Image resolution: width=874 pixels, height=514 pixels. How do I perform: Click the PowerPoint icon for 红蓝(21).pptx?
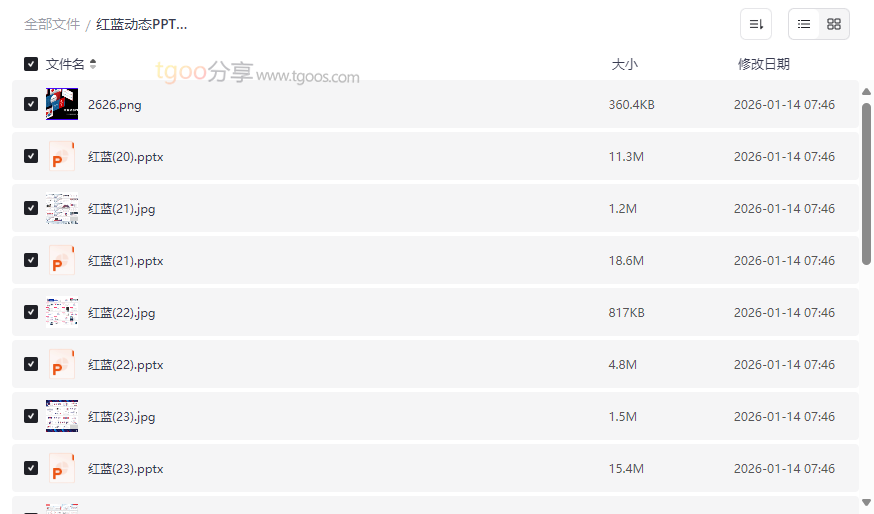point(62,261)
